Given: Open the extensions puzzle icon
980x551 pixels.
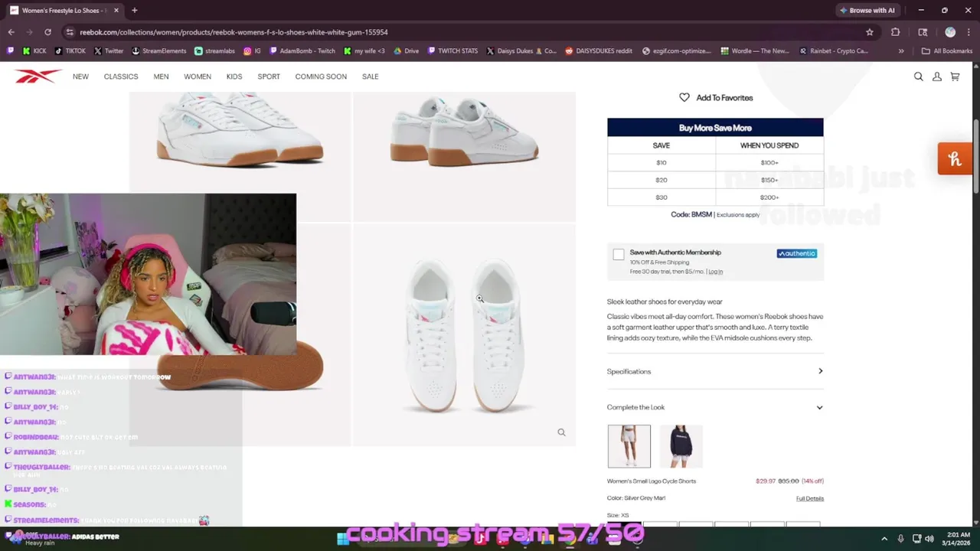Looking at the screenshot, I should tap(895, 32).
